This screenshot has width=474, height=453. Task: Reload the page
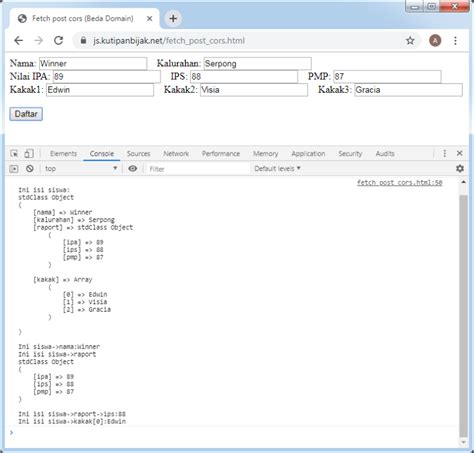pyautogui.click(x=59, y=41)
